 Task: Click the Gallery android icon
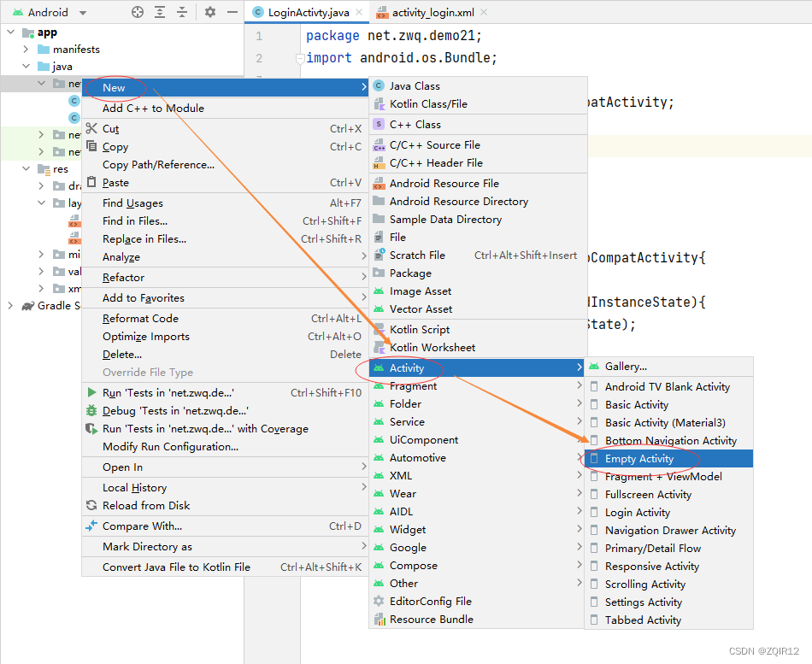pos(595,367)
